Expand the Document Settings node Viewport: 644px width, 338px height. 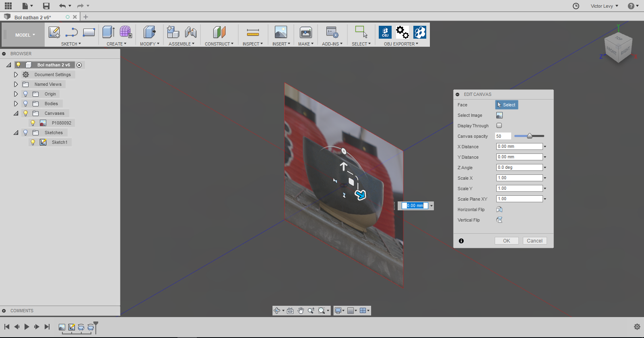click(16, 75)
